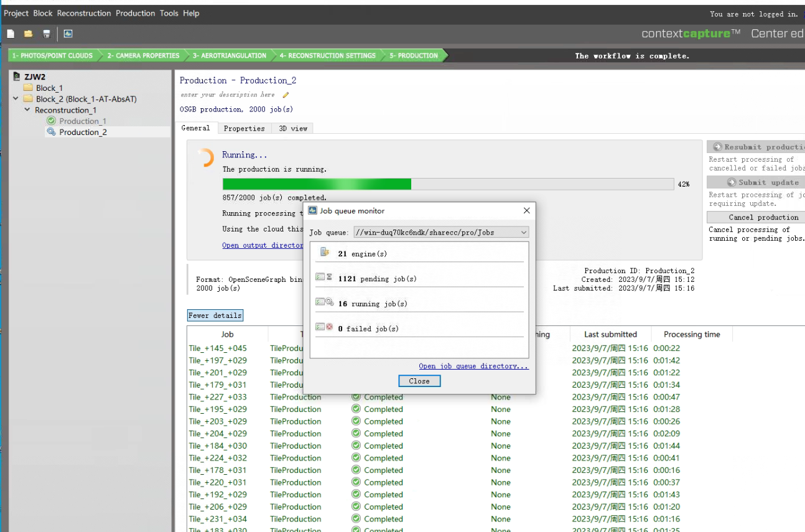Viewport: 805px width, 532px height.
Task: Click Completed check icon for Tile_+227_+033
Action: pyautogui.click(x=356, y=397)
